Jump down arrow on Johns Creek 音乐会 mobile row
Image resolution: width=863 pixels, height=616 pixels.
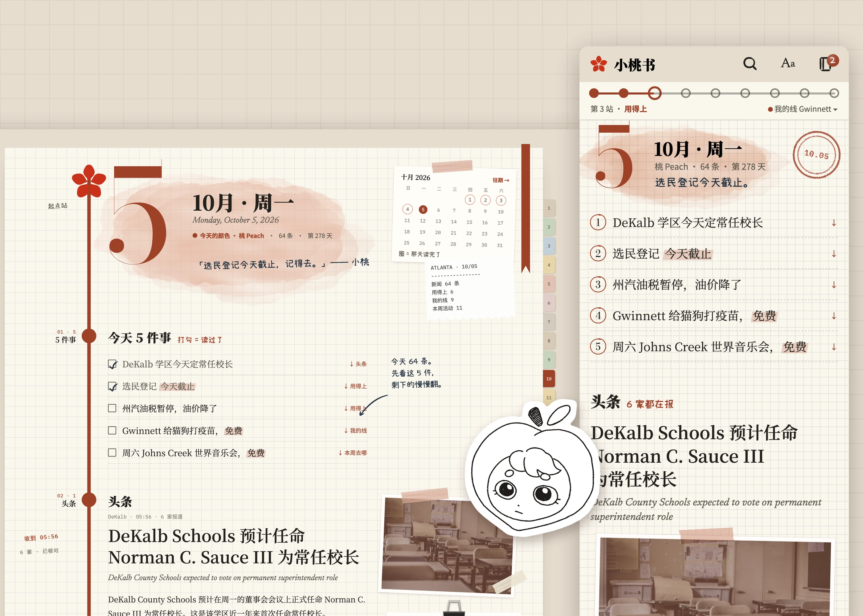tap(834, 347)
